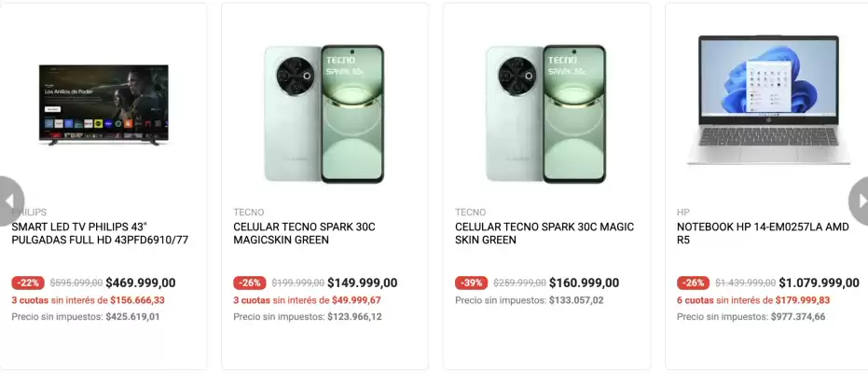
Task: Click the next carousel arrow
Action: tap(859, 200)
